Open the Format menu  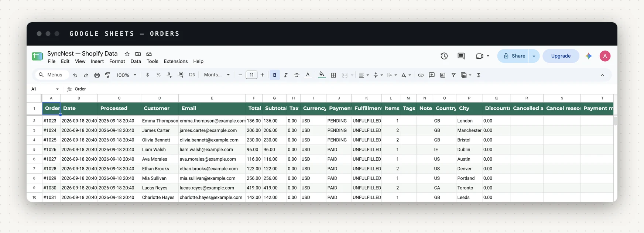117,61
